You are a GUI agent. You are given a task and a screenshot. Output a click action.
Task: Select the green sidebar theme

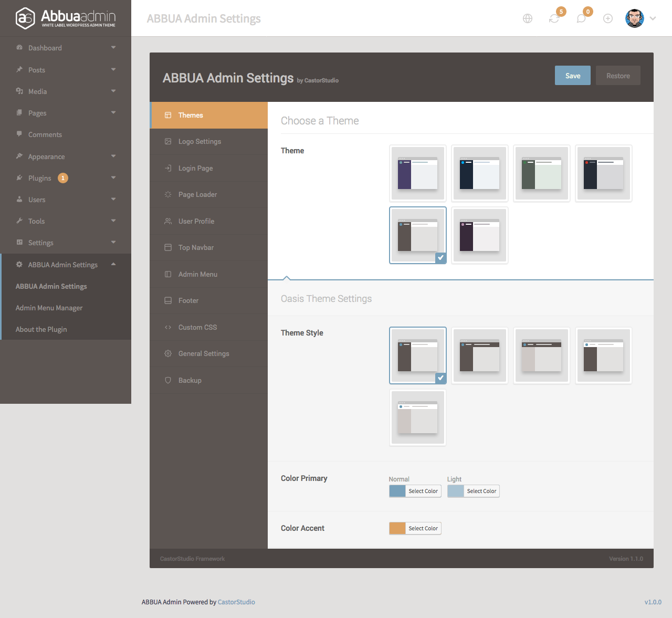(x=542, y=173)
